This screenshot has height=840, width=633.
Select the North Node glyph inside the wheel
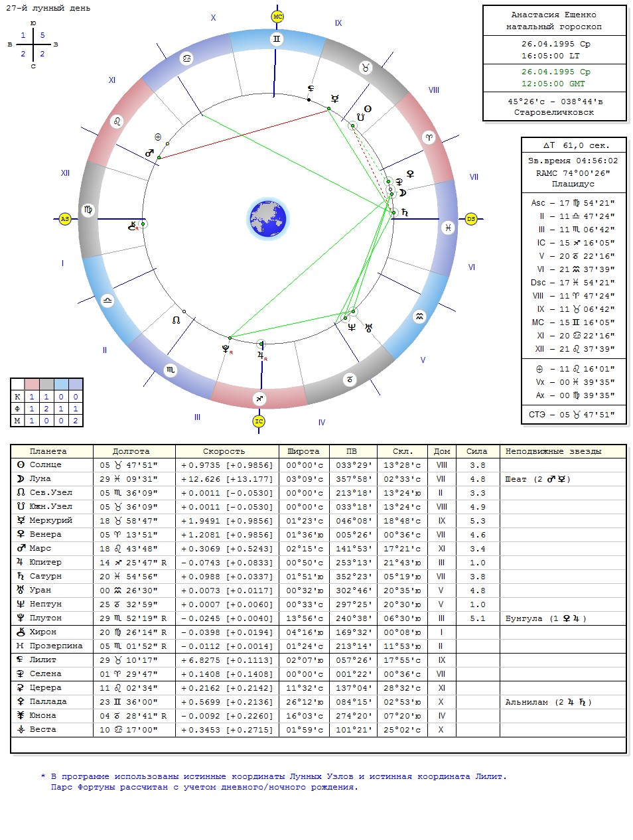176,320
